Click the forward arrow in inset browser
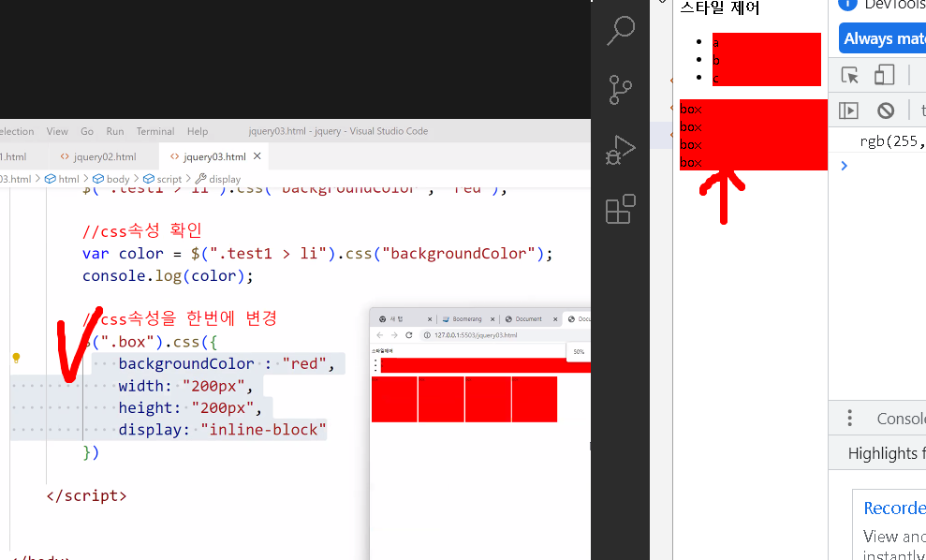 pyautogui.click(x=394, y=335)
